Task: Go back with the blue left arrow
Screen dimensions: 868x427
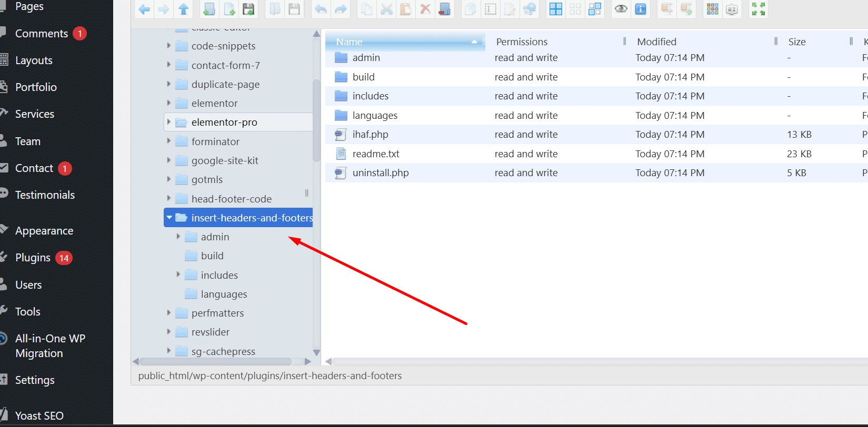Action: point(144,9)
